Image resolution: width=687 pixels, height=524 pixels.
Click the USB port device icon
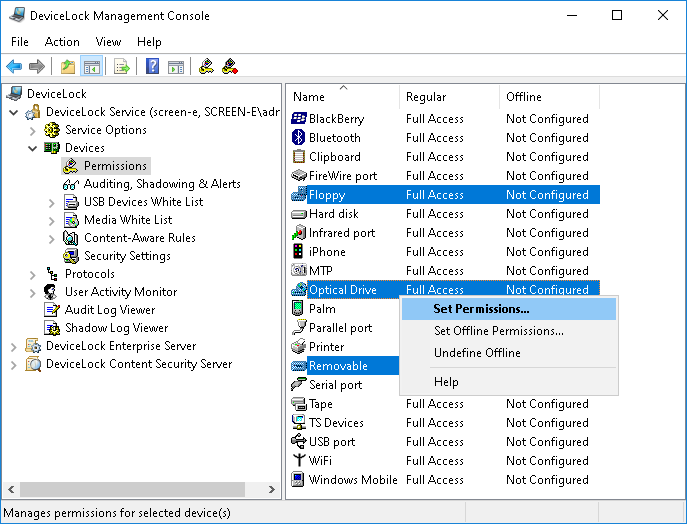(x=298, y=442)
